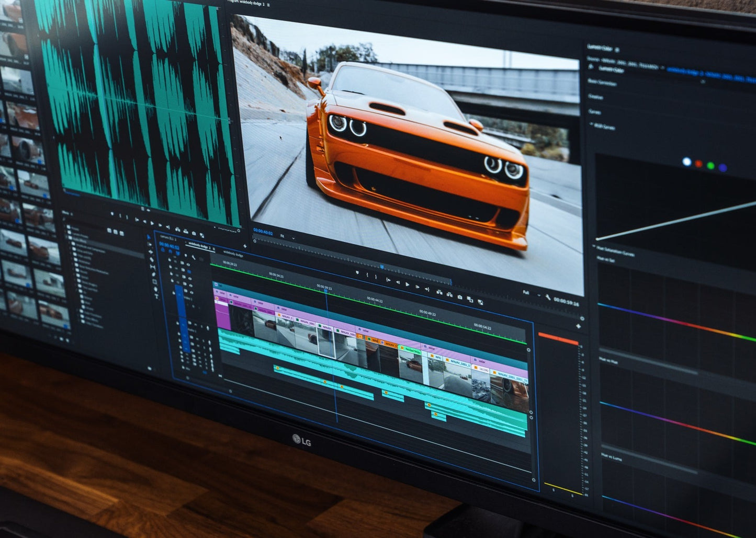This screenshot has width=756, height=538.
Task: Add a marker in the Source monitor
Action: pyautogui.click(x=112, y=213)
